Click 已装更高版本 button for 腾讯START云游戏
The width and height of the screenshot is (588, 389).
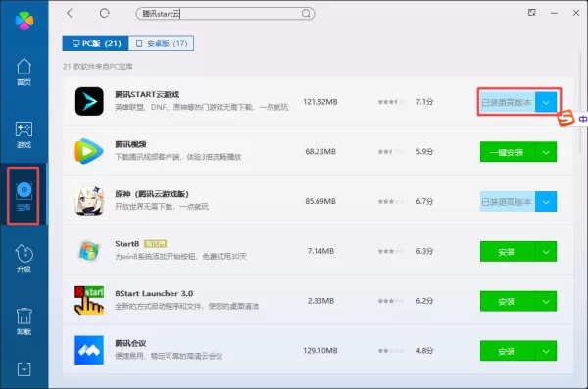click(x=507, y=102)
